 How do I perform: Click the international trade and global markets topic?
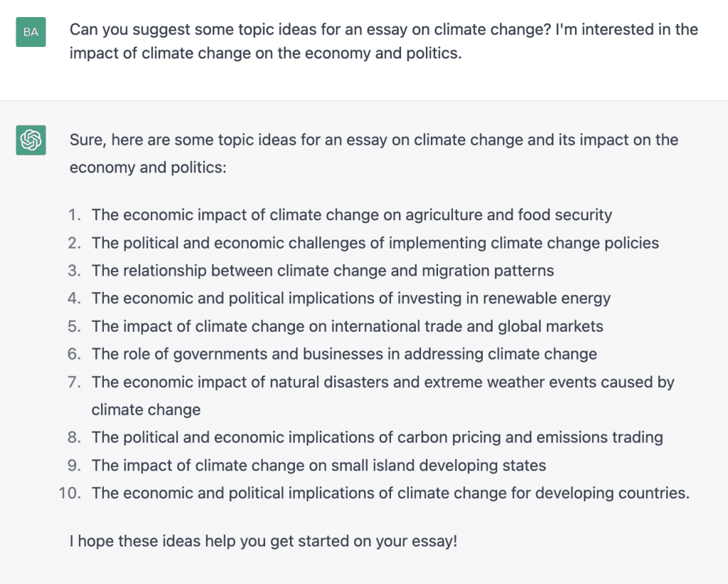[x=347, y=326]
